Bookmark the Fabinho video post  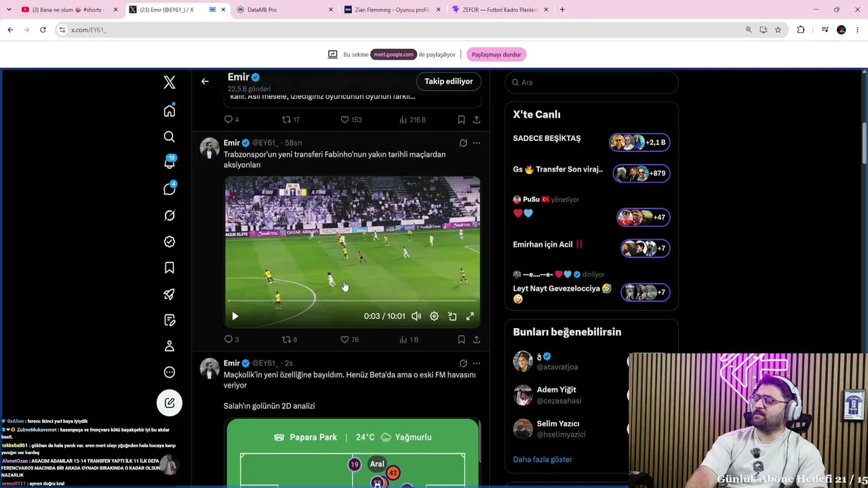(x=461, y=340)
